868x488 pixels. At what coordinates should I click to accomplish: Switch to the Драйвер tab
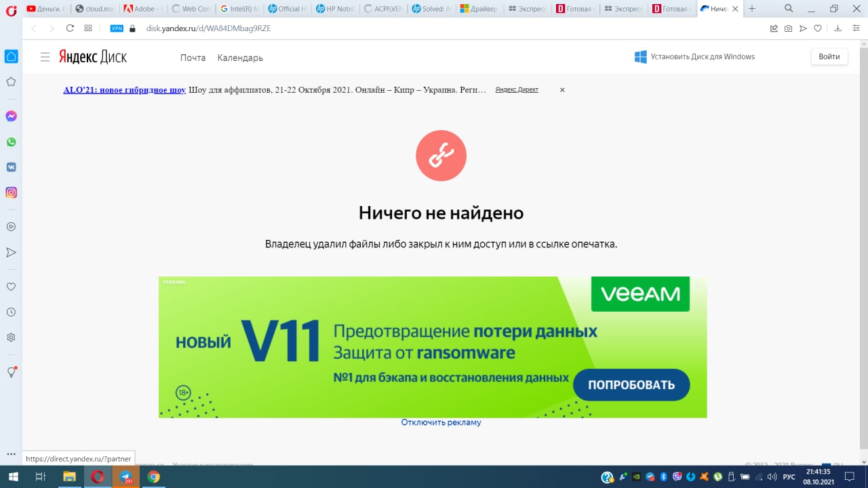click(x=480, y=9)
